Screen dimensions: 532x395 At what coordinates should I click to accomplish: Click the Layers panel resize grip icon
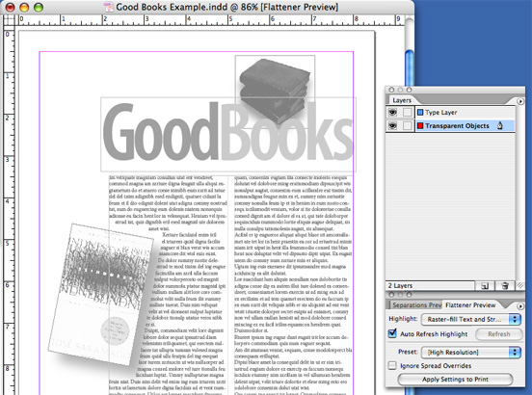[x=519, y=286]
